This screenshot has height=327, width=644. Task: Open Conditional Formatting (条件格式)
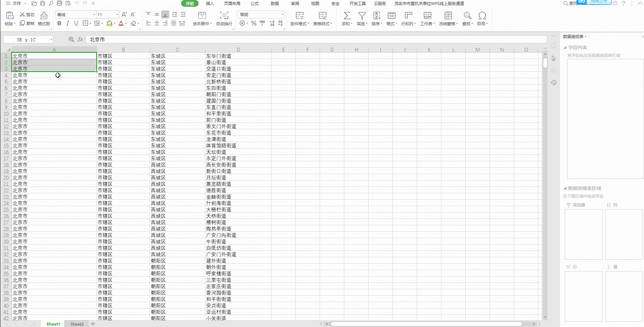(x=299, y=15)
